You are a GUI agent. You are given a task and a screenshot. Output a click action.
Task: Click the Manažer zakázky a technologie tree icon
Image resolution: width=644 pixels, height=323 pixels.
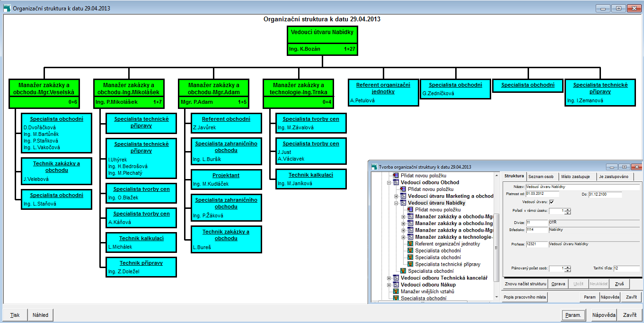point(411,237)
